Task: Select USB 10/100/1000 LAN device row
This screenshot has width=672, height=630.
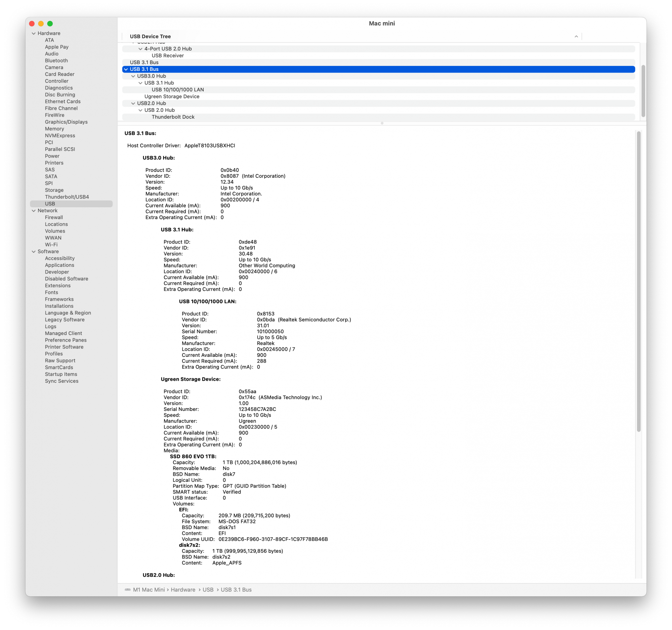Action: [177, 90]
